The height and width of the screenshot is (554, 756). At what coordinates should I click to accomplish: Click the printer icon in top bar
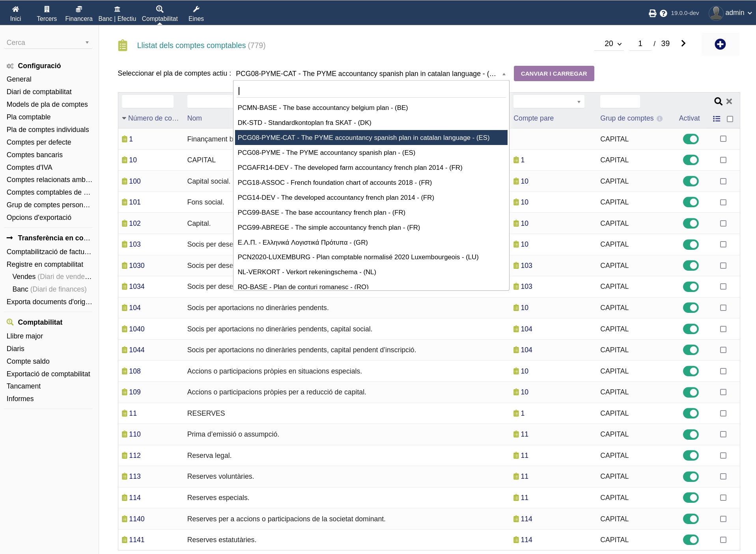[653, 13]
